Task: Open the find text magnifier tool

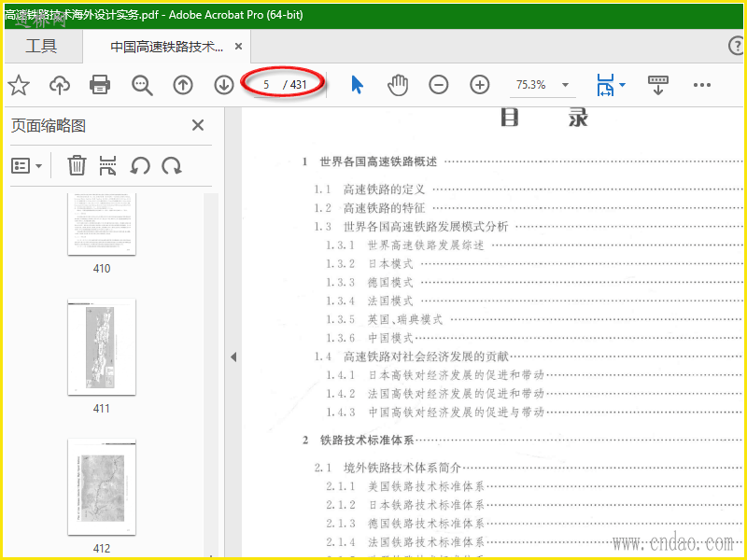Action: click(x=142, y=85)
